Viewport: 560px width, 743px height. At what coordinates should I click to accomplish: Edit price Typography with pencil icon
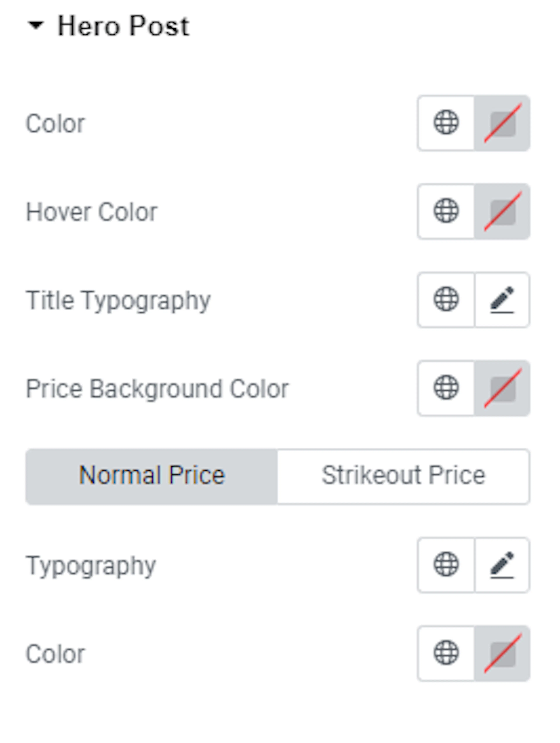click(502, 565)
